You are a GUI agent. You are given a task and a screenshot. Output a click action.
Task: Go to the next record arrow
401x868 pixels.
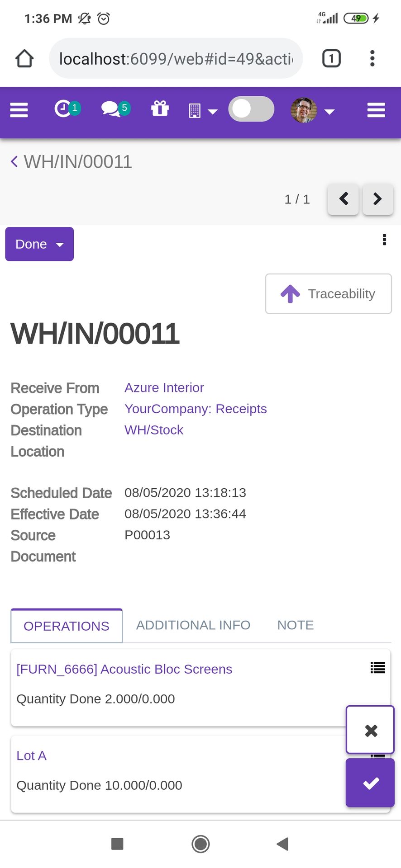pos(378,199)
